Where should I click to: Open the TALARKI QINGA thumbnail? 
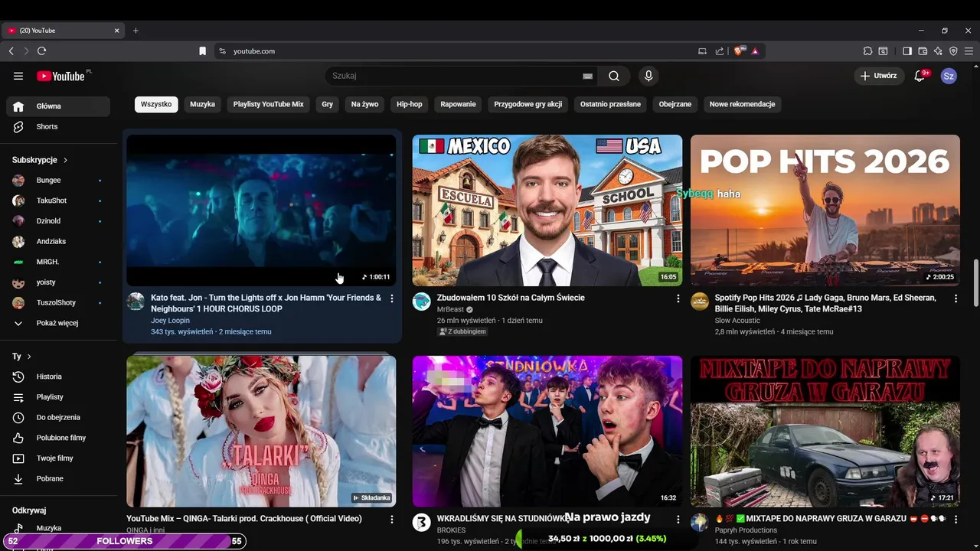click(x=261, y=431)
